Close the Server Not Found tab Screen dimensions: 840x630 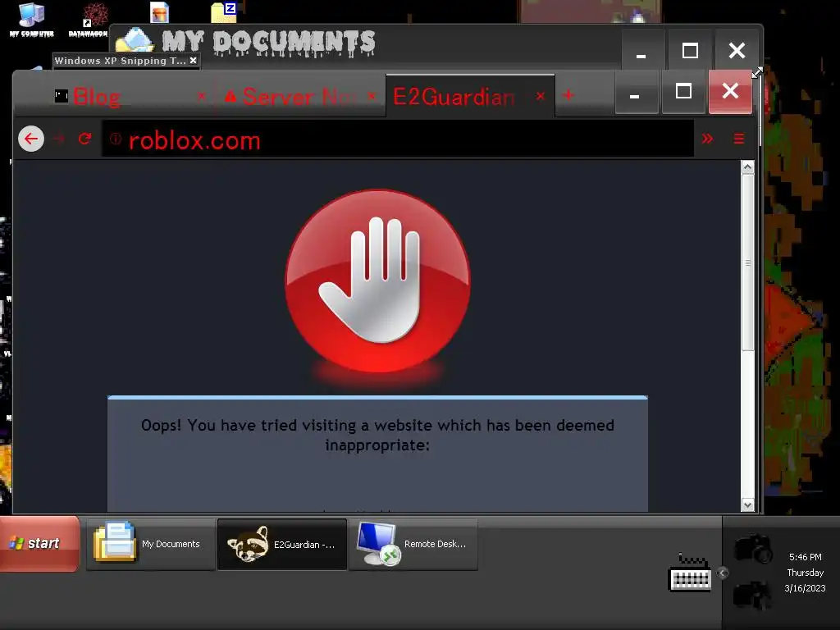click(372, 97)
